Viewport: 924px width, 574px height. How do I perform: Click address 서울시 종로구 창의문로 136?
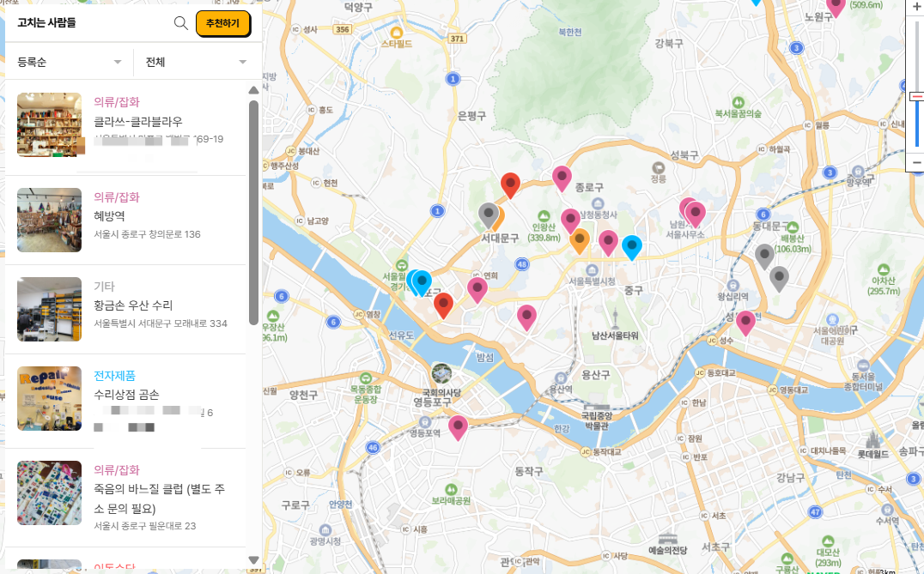click(148, 234)
